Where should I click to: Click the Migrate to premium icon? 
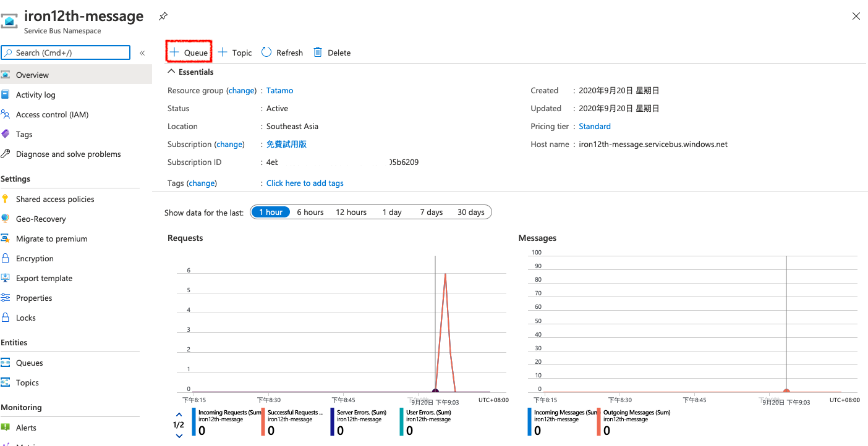tap(6, 238)
